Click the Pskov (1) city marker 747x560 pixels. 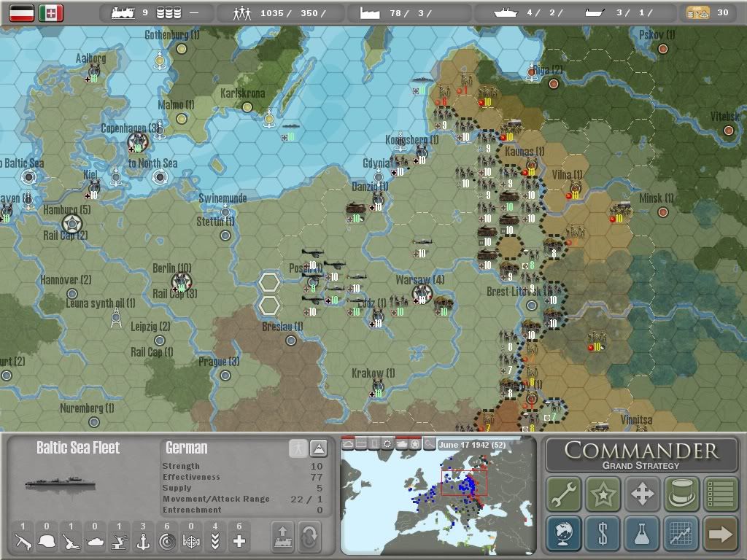[662, 49]
